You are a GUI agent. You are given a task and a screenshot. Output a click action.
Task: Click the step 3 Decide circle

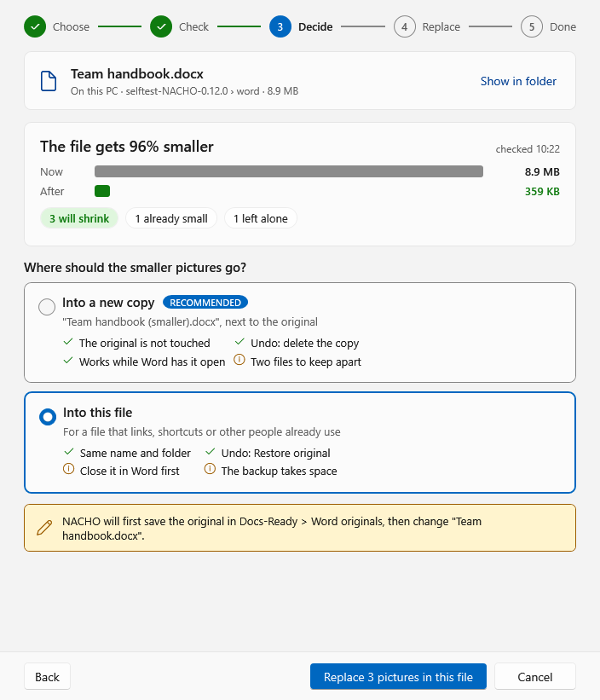click(x=280, y=26)
